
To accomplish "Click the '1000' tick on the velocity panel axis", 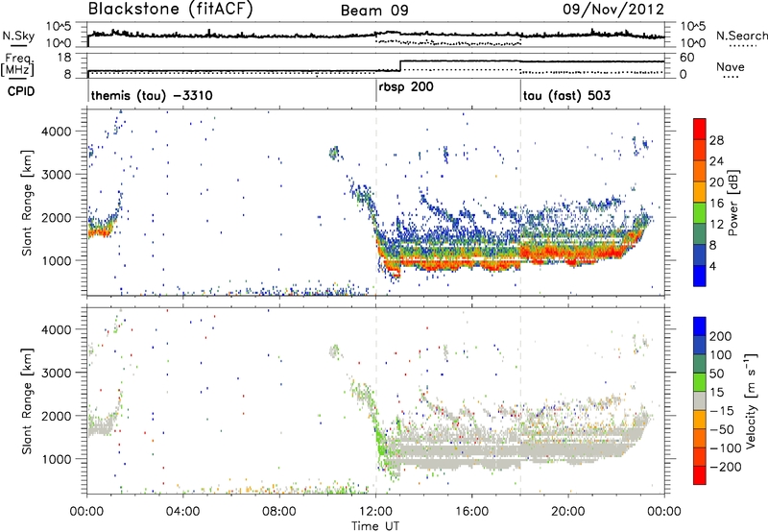I will click(57, 459).
